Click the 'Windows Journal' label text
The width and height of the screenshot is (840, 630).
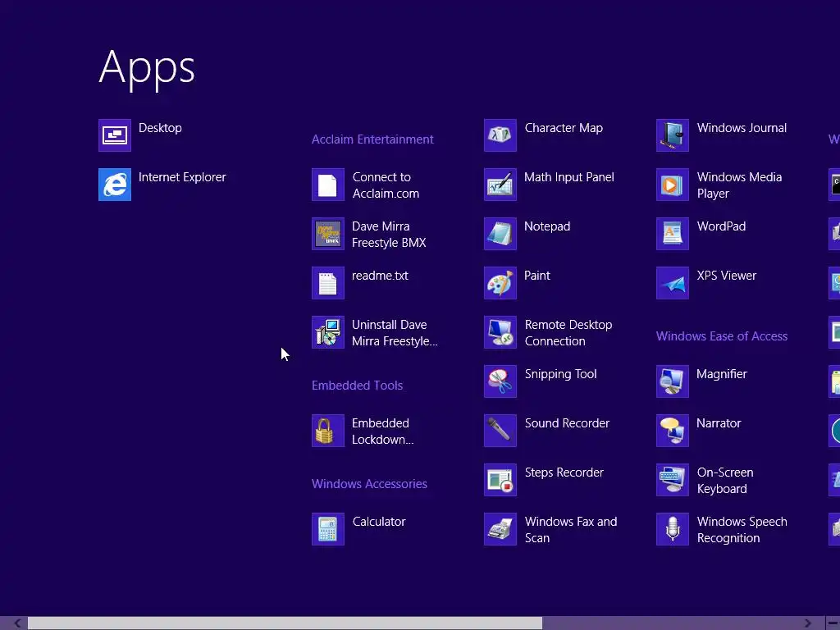pyautogui.click(x=742, y=128)
